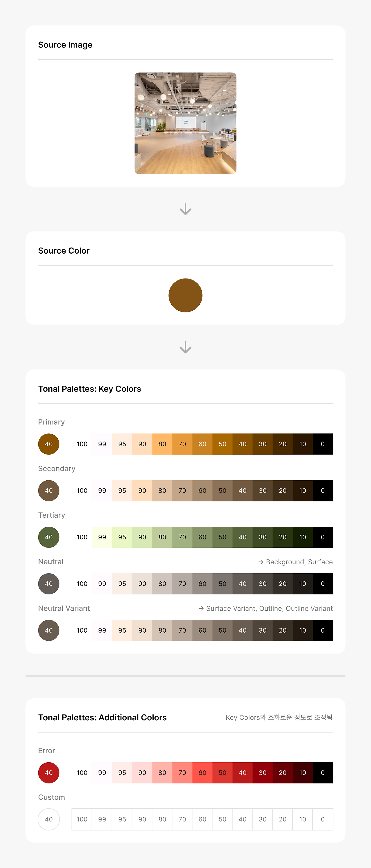
Task: Click the arrow below Source Color card
Action: pos(185,347)
